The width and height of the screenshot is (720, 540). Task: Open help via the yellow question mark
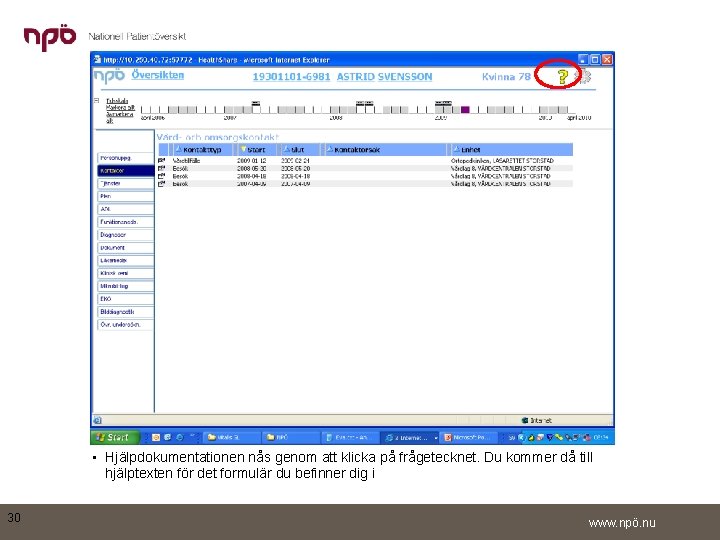[563, 77]
